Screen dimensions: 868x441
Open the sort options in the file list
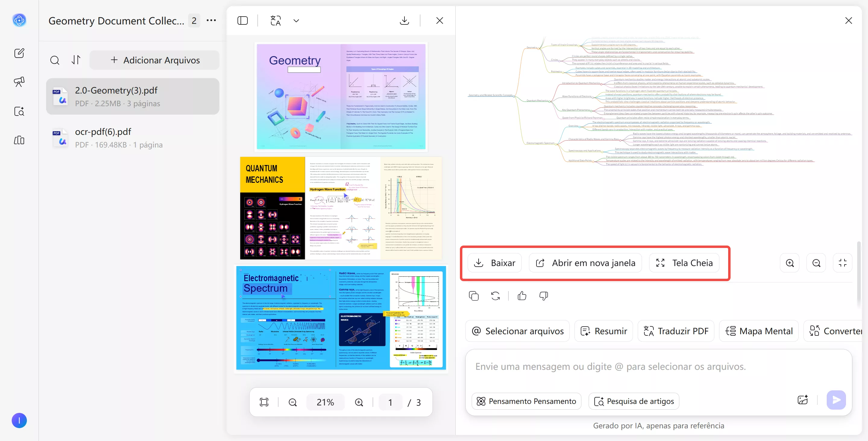[75, 60]
